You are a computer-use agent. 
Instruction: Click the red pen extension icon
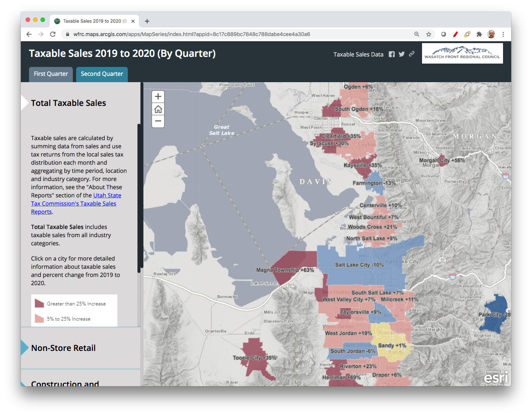point(455,34)
